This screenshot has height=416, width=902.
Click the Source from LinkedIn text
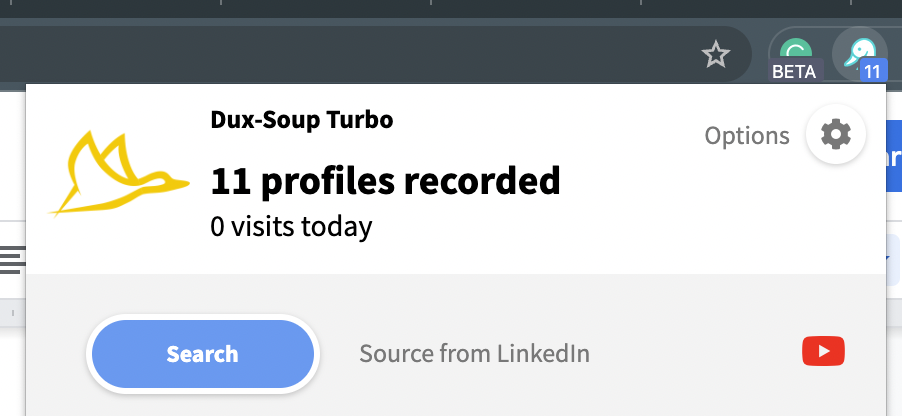click(475, 353)
